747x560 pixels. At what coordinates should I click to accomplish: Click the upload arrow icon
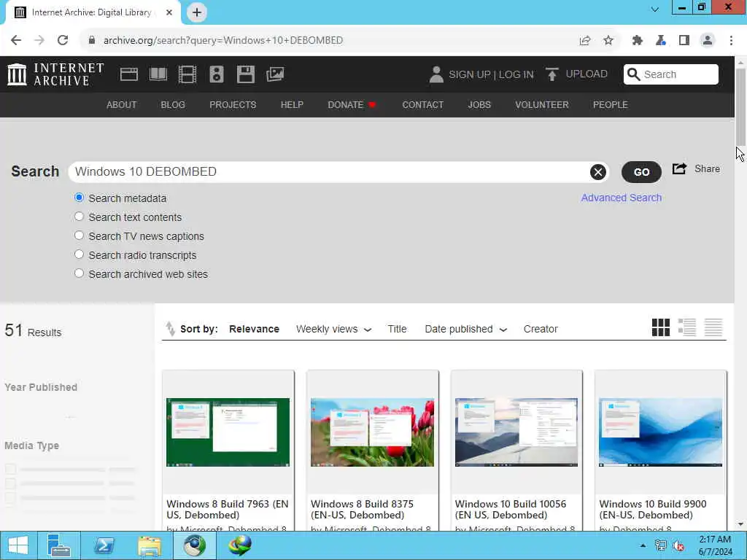[551, 74]
